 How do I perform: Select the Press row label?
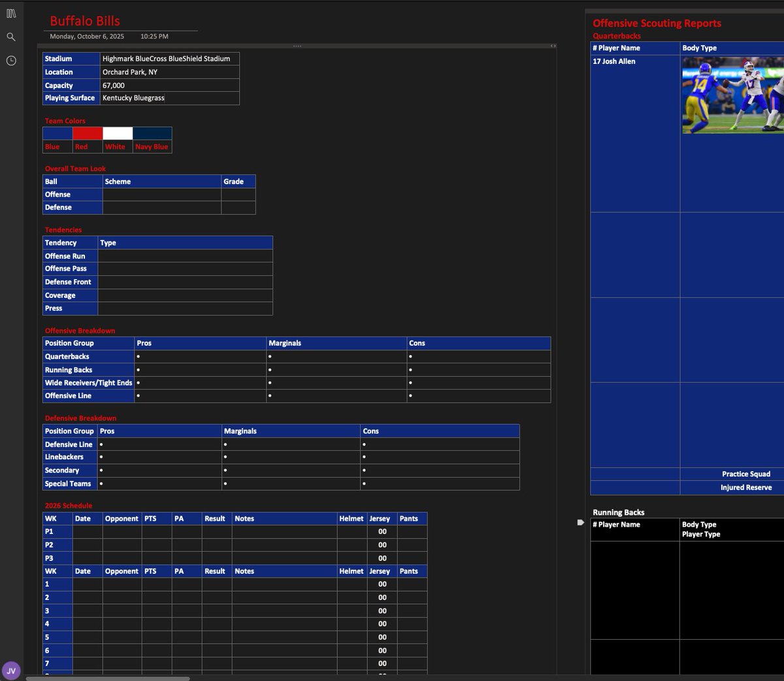[70, 308]
